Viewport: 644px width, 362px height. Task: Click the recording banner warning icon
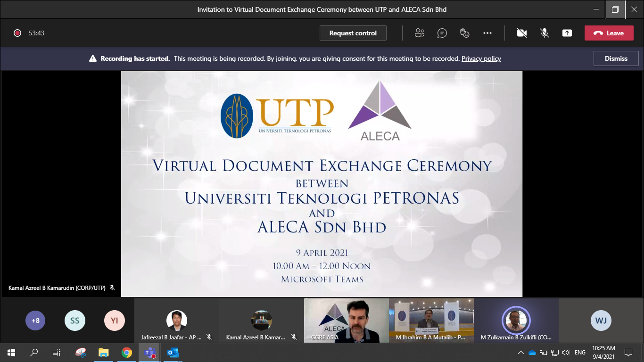click(93, 58)
